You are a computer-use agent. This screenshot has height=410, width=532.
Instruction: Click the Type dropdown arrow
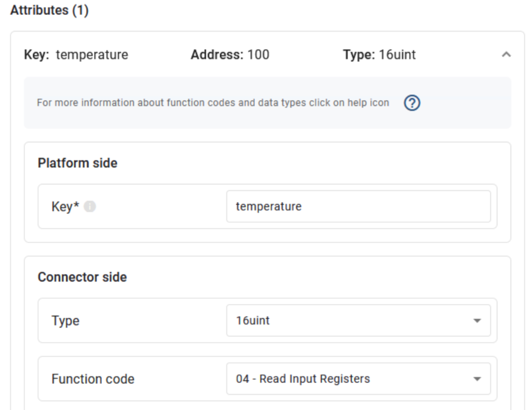pyautogui.click(x=477, y=321)
